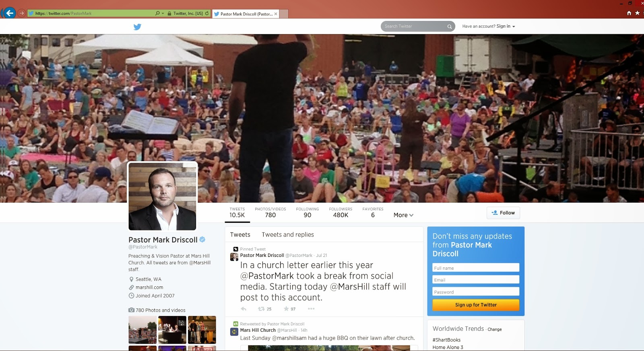This screenshot has height=351, width=644.
Task: Open Pastor Mark Driscoll's profile picture
Action: pyautogui.click(x=163, y=197)
